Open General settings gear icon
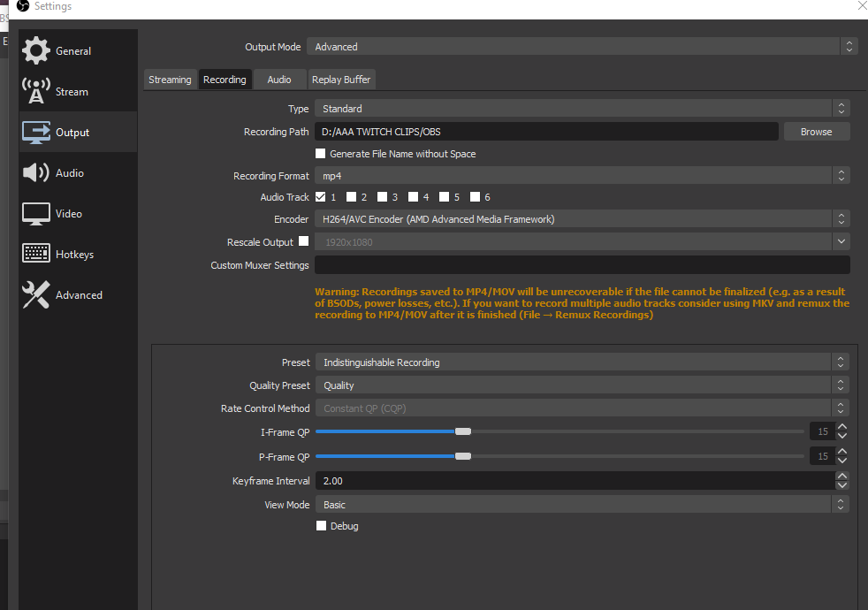The width and height of the screenshot is (868, 610). [36, 50]
